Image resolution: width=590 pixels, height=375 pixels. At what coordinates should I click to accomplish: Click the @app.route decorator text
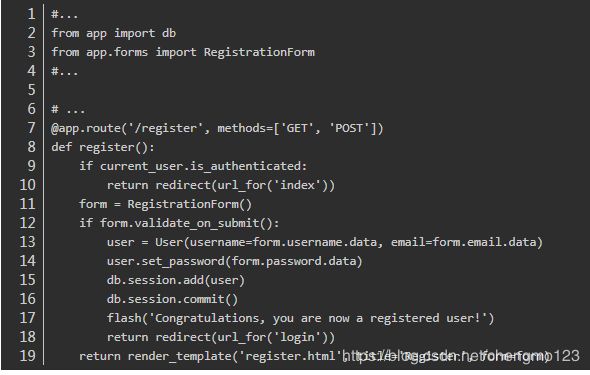coord(217,128)
